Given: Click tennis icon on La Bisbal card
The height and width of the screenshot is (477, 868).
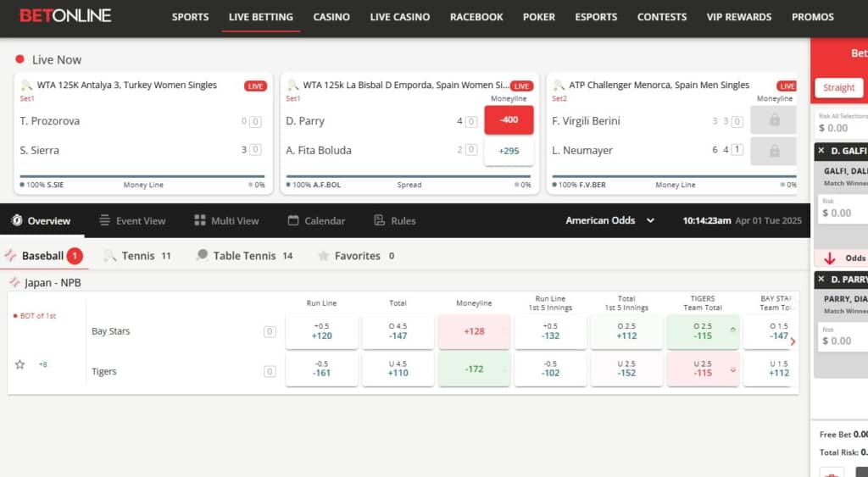Looking at the screenshot, I should 292,86.
